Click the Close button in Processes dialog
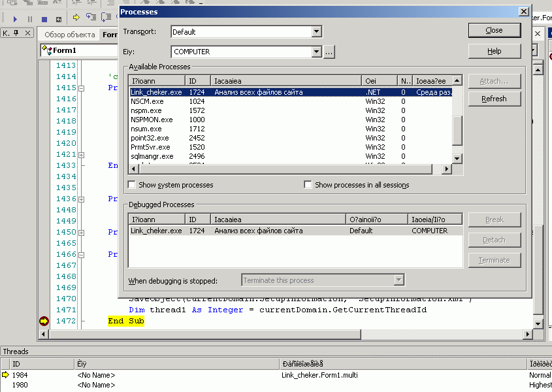This screenshot has height=392, width=552. coord(495,30)
